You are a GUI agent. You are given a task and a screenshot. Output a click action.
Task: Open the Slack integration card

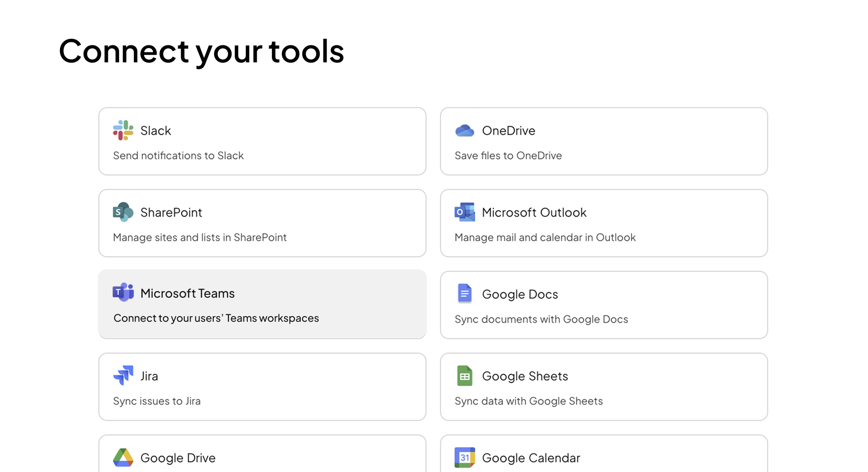tap(262, 141)
